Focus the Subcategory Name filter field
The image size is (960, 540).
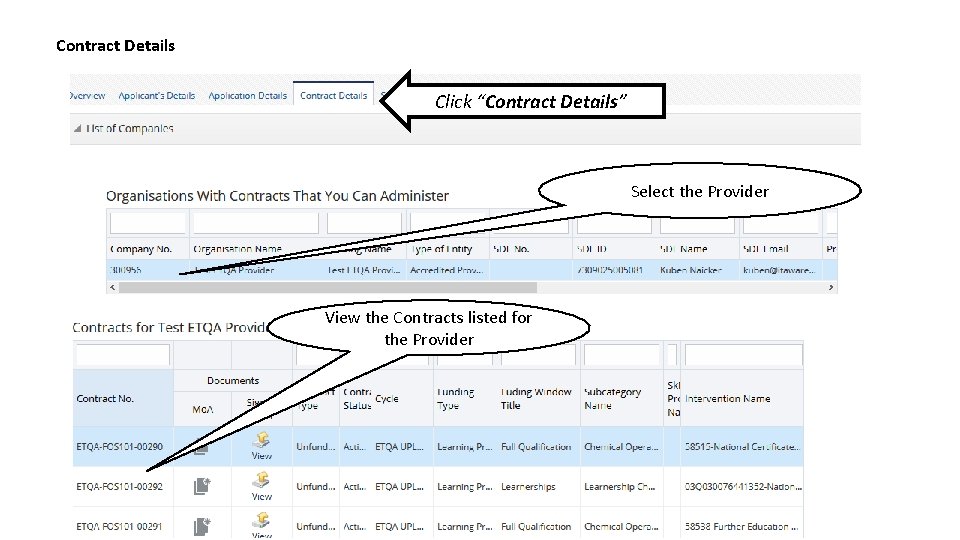(621, 355)
